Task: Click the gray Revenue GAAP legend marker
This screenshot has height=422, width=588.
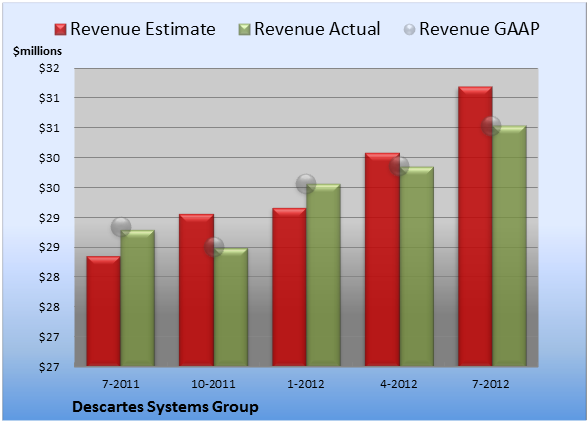Action: click(x=409, y=29)
